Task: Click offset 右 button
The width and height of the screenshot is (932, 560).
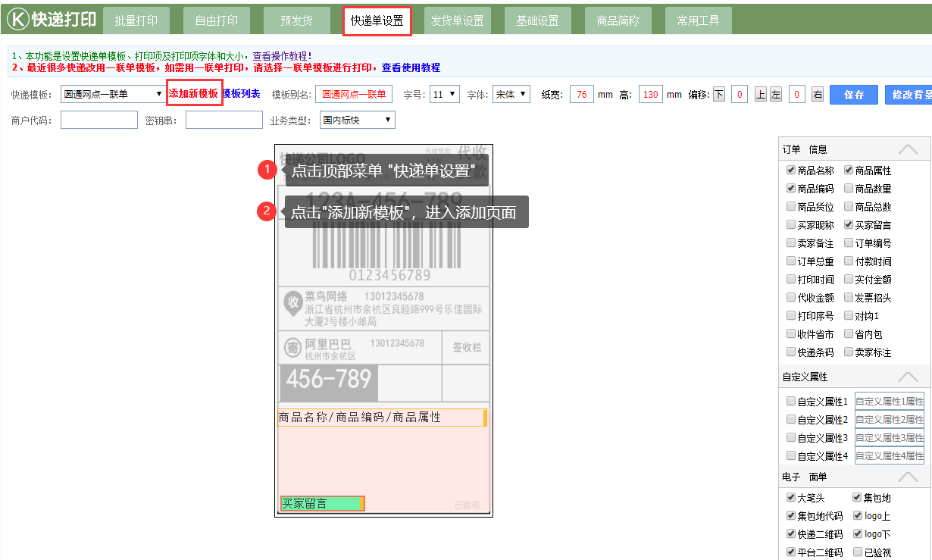Action: tap(818, 95)
